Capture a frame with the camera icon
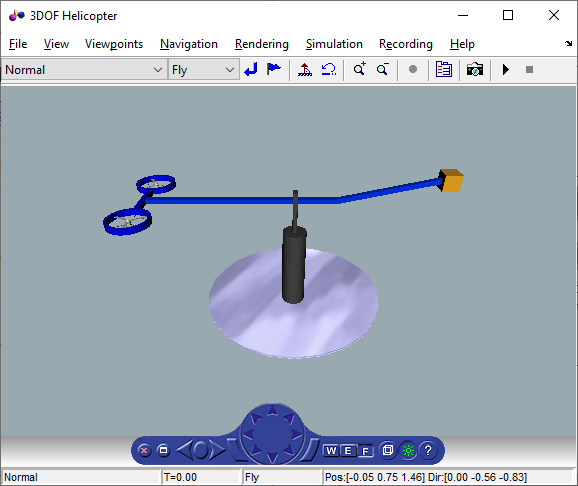Viewport: 578px width, 486px height. tap(475, 69)
